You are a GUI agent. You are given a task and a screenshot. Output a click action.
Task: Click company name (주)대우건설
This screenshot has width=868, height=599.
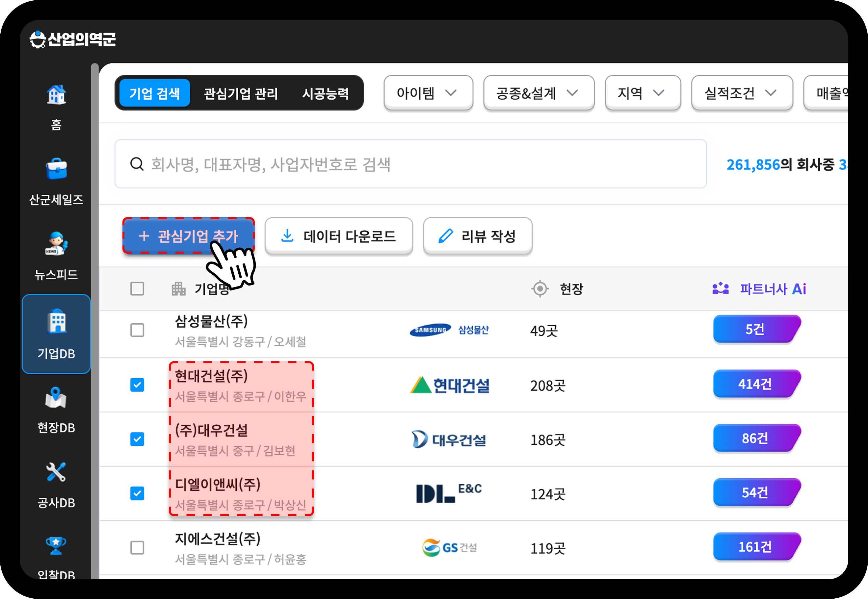211,430
